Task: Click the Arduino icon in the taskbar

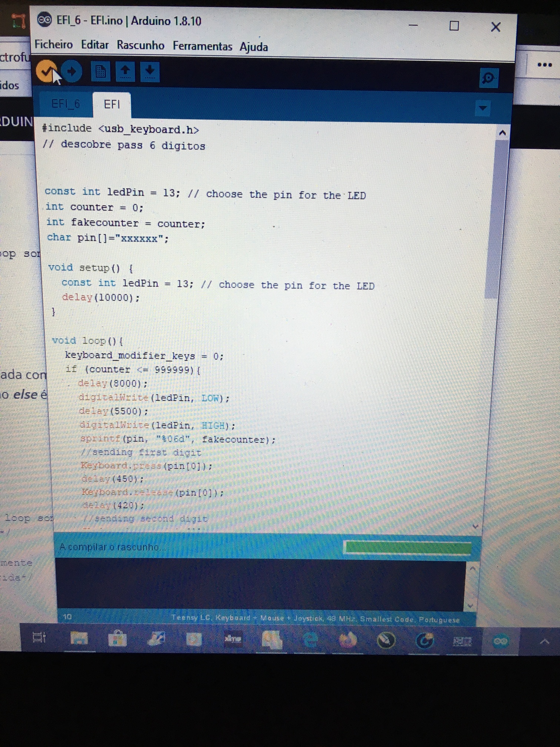Action: pyautogui.click(x=500, y=641)
